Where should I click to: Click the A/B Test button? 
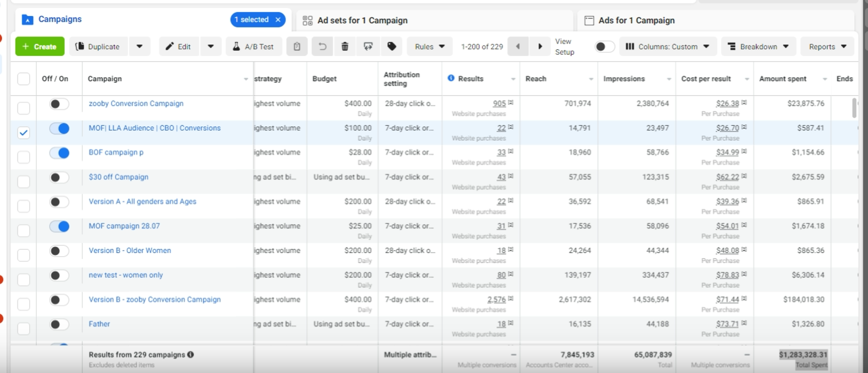click(253, 46)
